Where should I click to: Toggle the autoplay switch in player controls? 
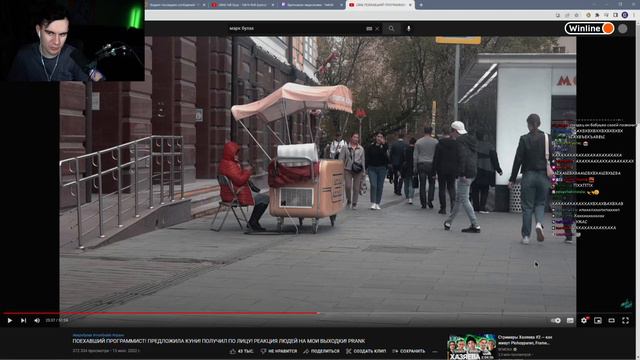[556, 321]
